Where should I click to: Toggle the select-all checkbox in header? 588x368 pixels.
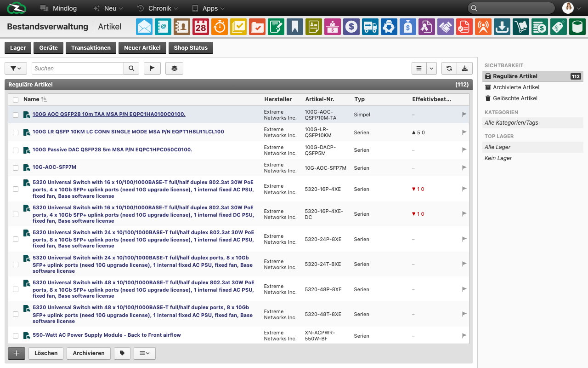coord(16,100)
